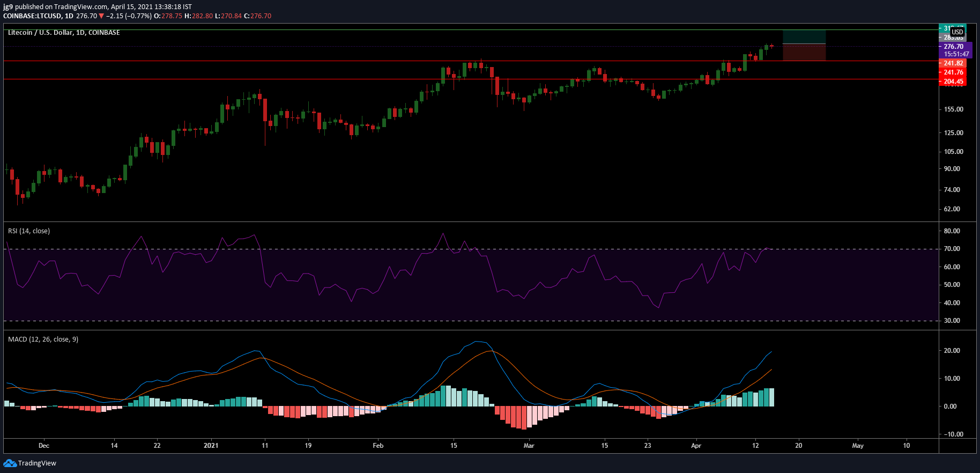The height and width of the screenshot is (473, 980).
Task: Click the jg9 author name
Action: click(8, 7)
